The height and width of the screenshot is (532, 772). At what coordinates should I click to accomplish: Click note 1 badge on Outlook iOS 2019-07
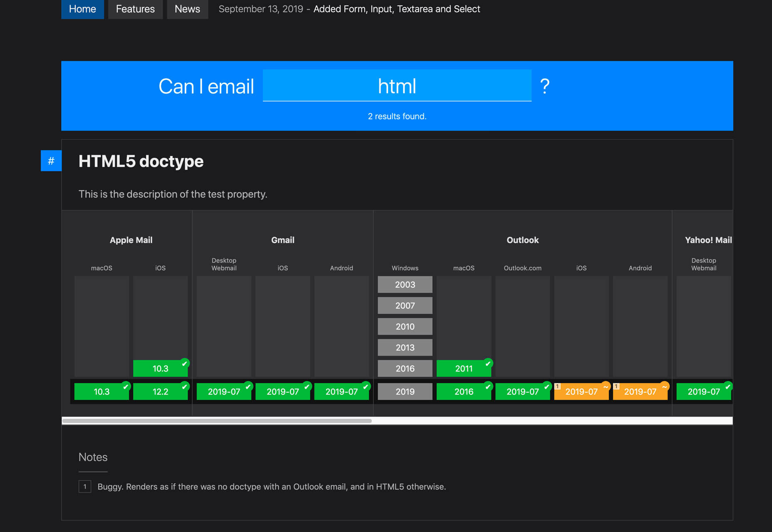click(558, 387)
